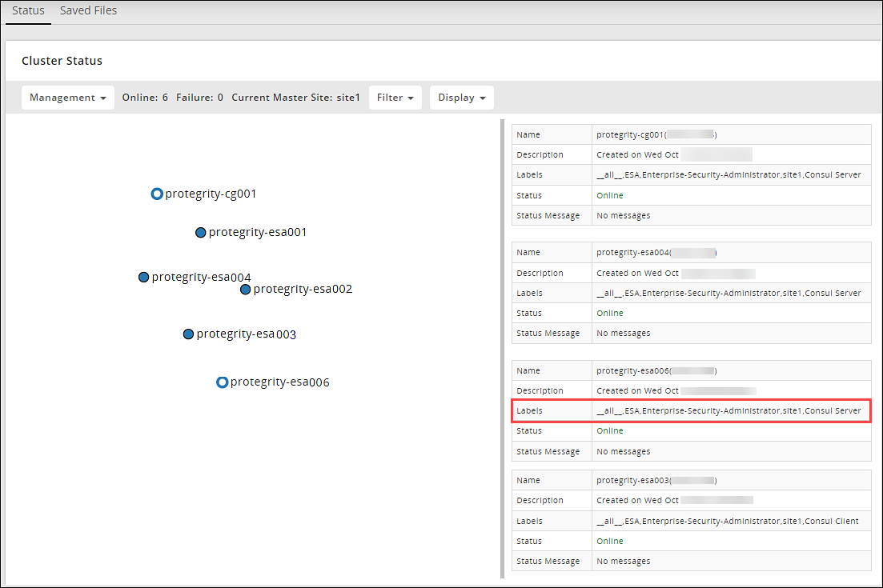Click Online status value for protegrity-esa004
This screenshot has width=883, height=588.
coord(609,314)
